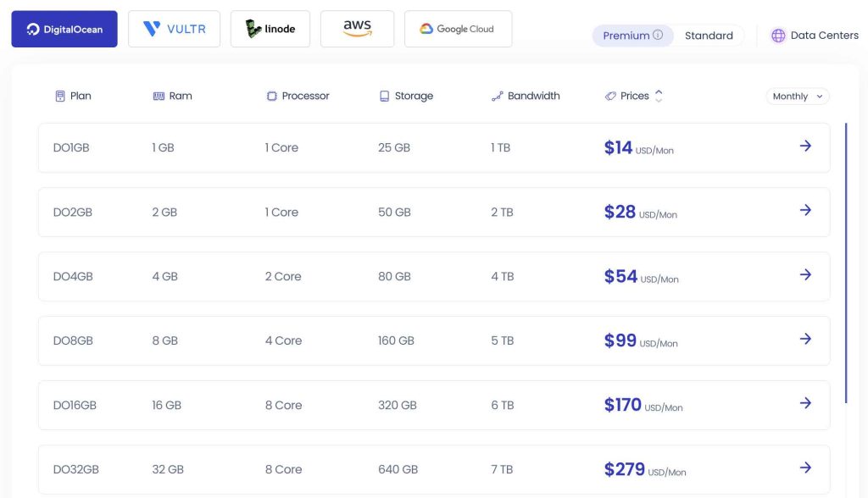Click the Storage column header

(406, 97)
